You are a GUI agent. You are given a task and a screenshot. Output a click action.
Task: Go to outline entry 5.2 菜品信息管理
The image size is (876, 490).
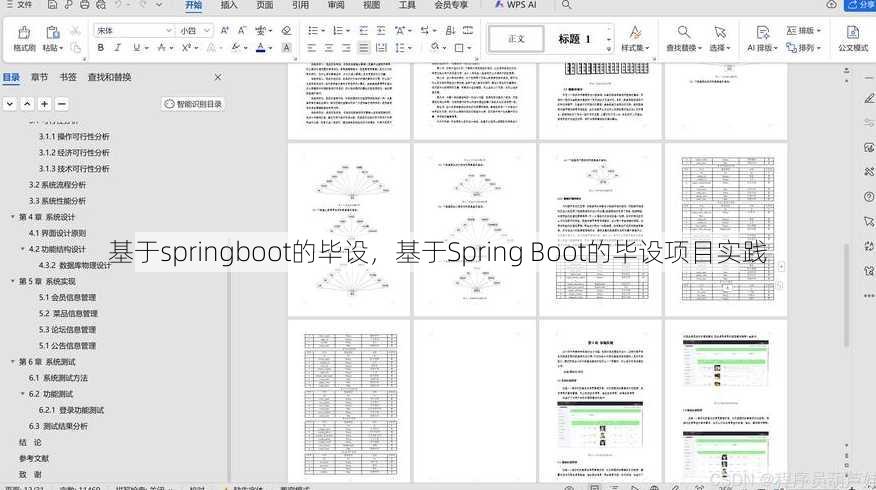pos(68,313)
